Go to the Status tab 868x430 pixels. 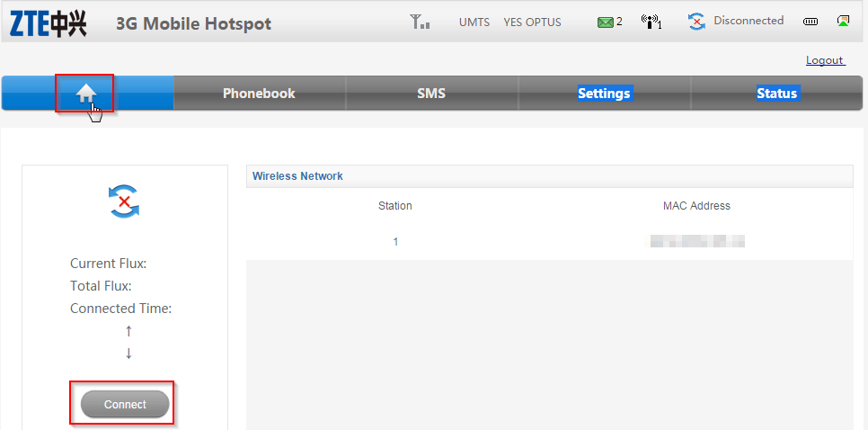[x=776, y=94]
